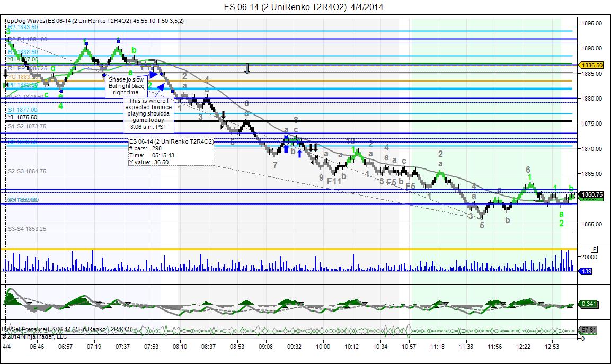611x364 pixels.
Task: Select the 'Shade to slow' text annotation
Action: tap(126, 86)
